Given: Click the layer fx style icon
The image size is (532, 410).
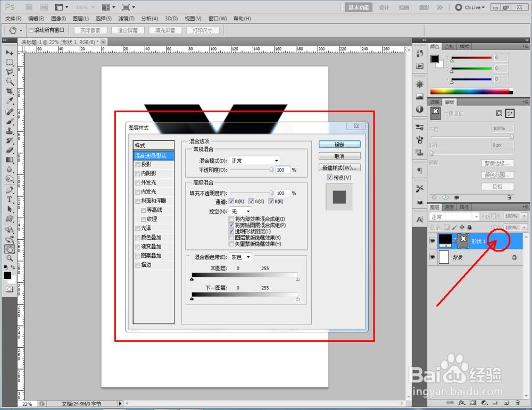Looking at the screenshot, I should tap(461, 403).
